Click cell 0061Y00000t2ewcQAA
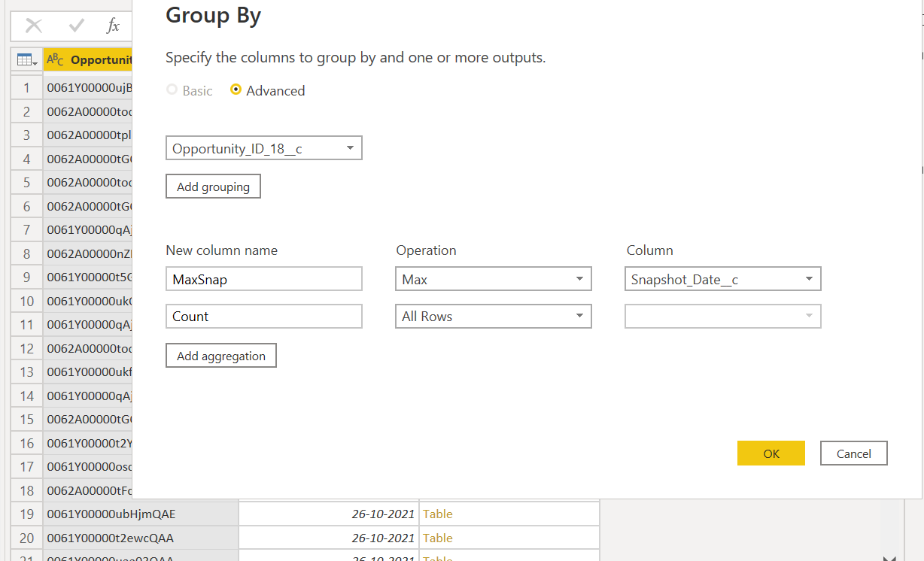Screen dimensions: 924x561 pyautogui.click(x=141, y=538)
